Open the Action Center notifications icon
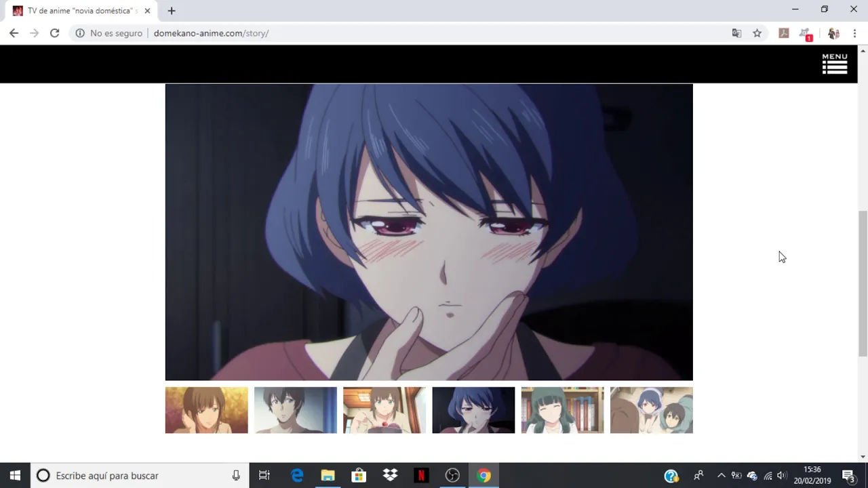 coord(848,475)
